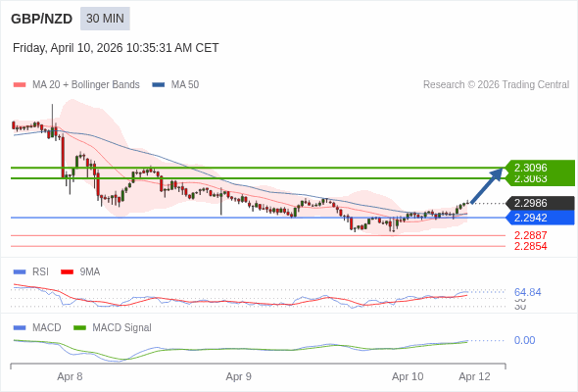This screenshot has height=392, width=578.
Task: Click the MA 50 legend label
Action: point(185,85)
